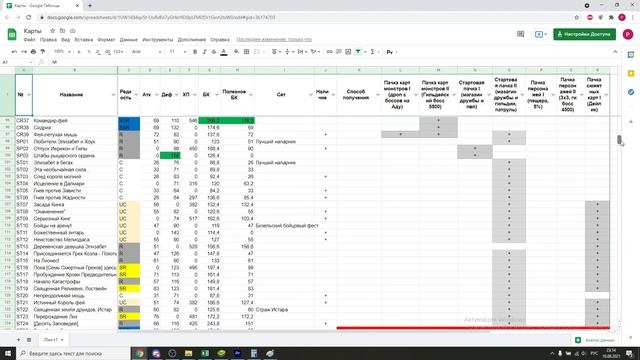
Task: Open the Способ получения filter dropdown
Action: tap(378, 95)
